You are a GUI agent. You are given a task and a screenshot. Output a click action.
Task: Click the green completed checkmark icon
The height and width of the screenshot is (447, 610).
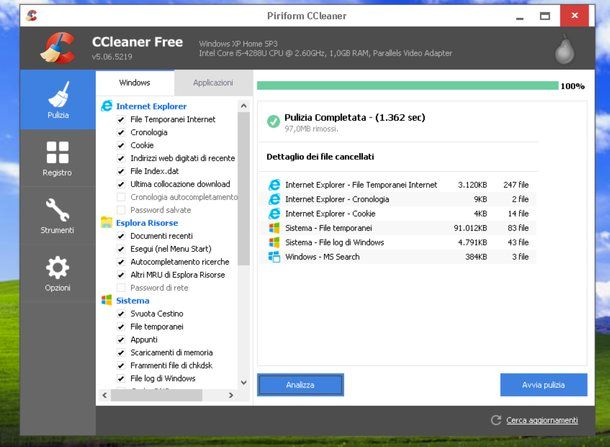(x=273, y=121)
